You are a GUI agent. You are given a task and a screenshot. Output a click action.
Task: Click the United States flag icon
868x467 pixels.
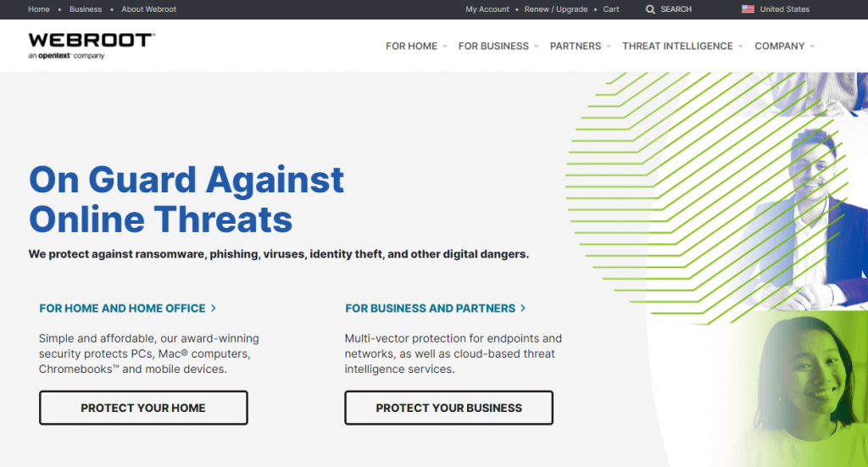click(x=748, y=8)
